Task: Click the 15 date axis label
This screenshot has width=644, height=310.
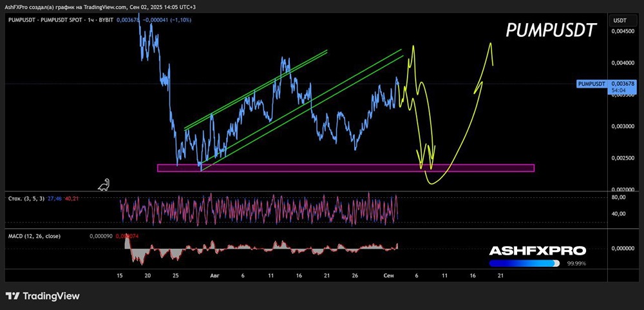Action: point(120,276)
